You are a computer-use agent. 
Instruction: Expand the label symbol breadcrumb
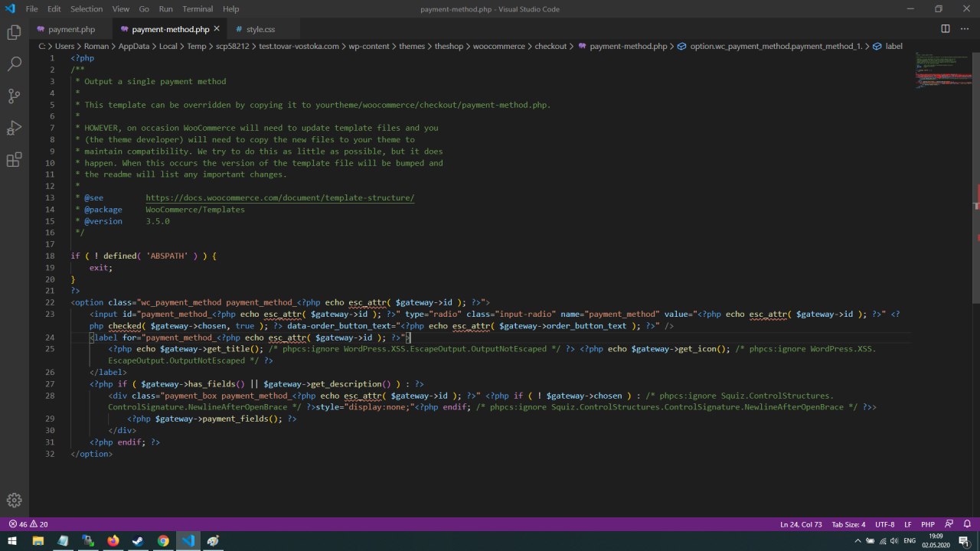(888, 46)
